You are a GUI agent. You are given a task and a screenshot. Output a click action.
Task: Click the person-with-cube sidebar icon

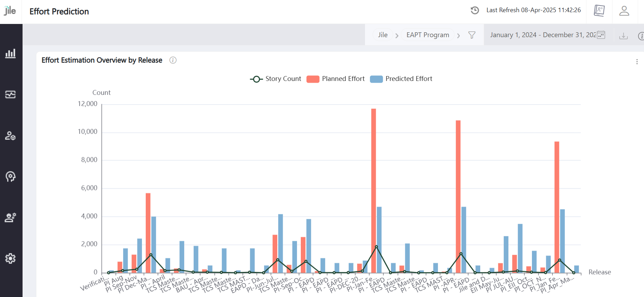[x=10, y=135]
